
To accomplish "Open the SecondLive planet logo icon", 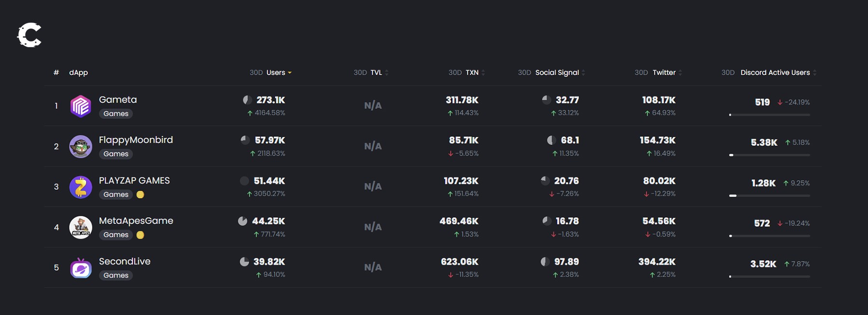I will point(81,268).
